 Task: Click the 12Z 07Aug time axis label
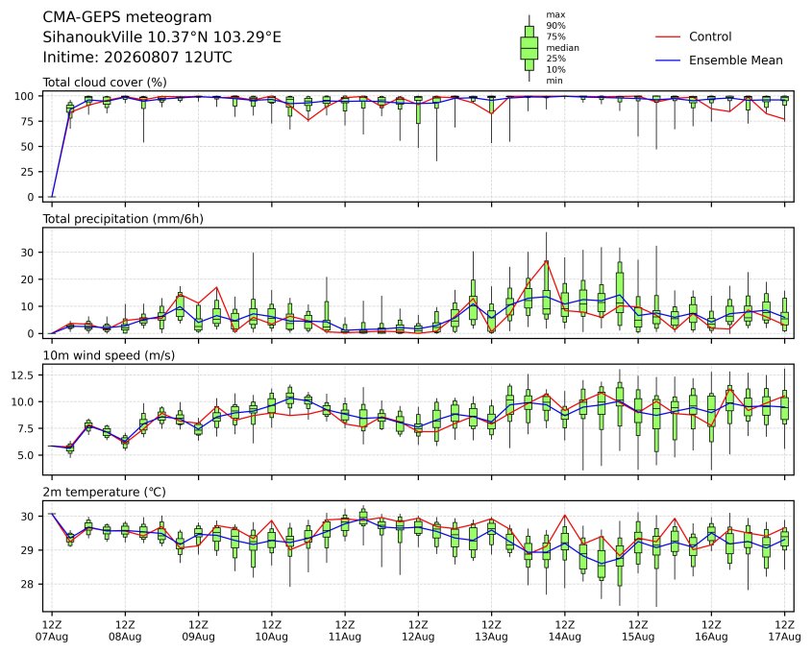[51, 631]
